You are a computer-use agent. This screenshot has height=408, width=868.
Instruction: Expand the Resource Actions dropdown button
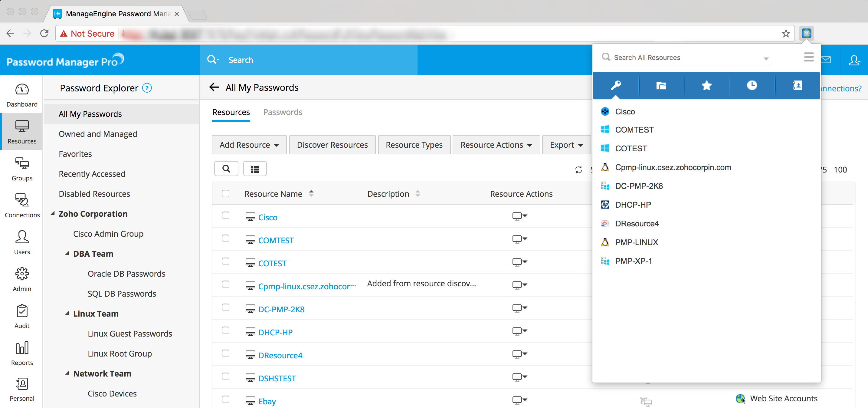pyautogui.click(x=496, y=145)
